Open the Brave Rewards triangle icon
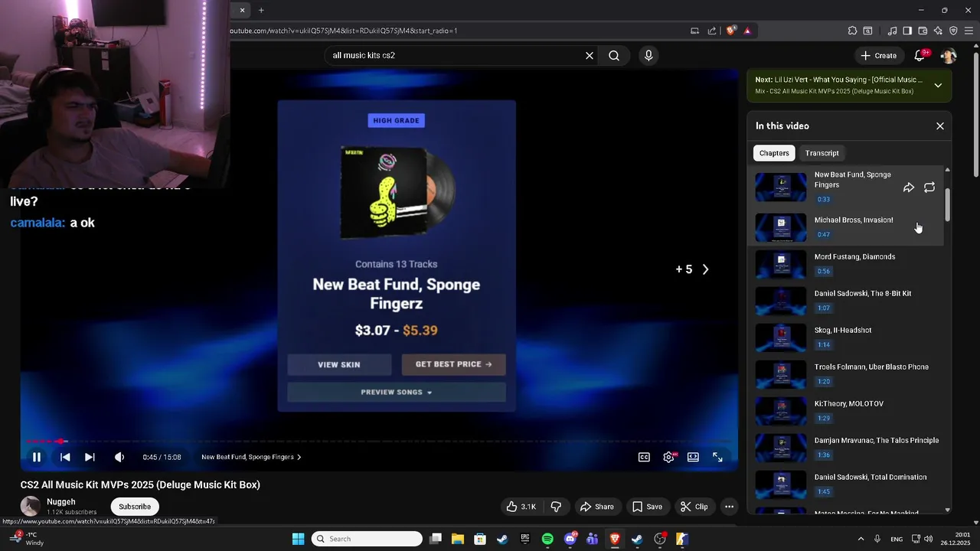This screenshot has width=980, height=551. point(747,31)
